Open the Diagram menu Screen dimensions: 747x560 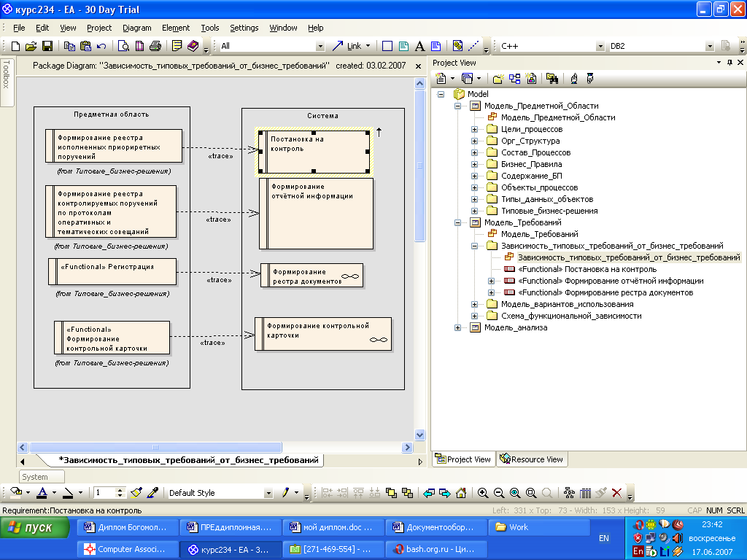point(136,28)
